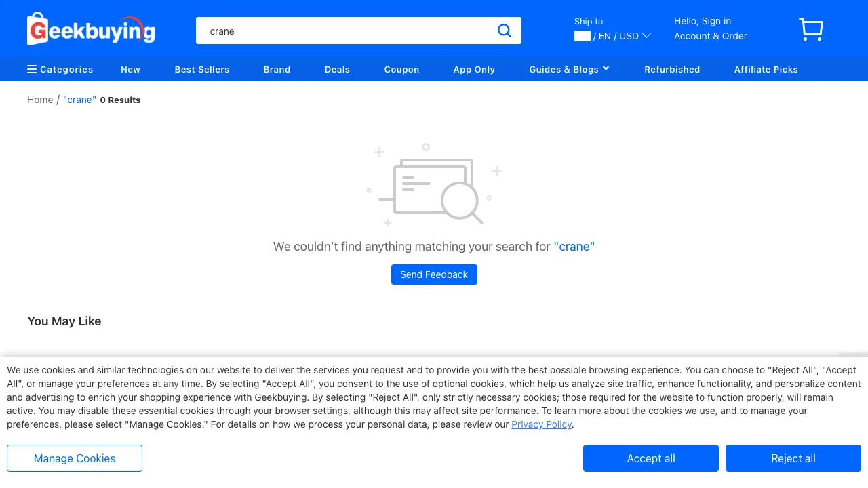Open the Manage Cookies button

pos(75,458)
